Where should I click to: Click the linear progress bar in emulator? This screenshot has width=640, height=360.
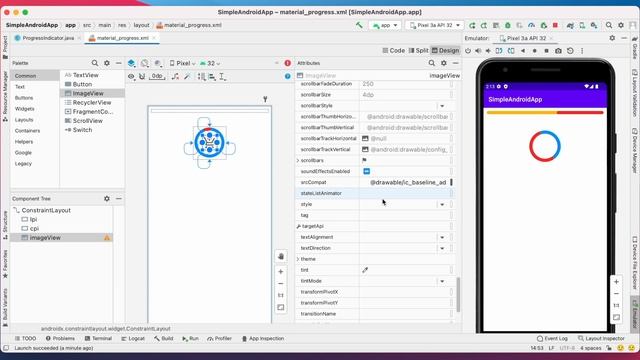pos(545,113)
